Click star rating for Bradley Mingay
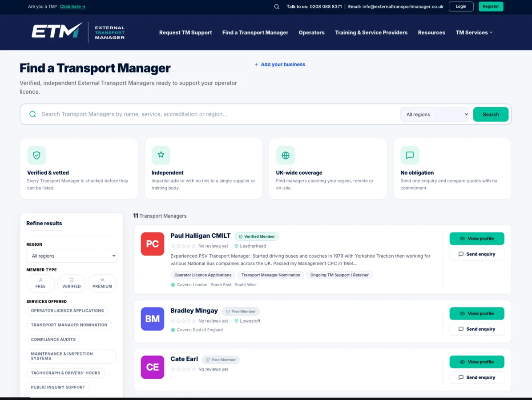Image resolution: width=532 pixels, height=400 pixels. (183, 321)
